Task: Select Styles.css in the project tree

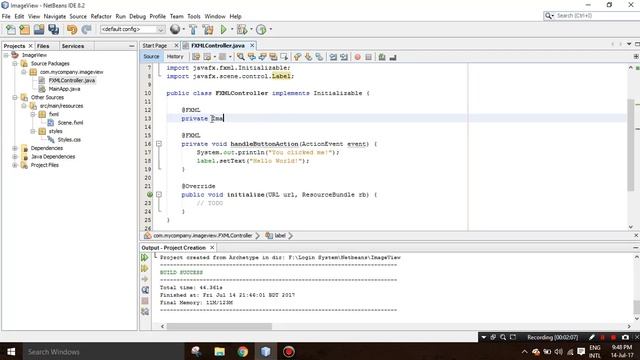Action: (x=69, y=140)
